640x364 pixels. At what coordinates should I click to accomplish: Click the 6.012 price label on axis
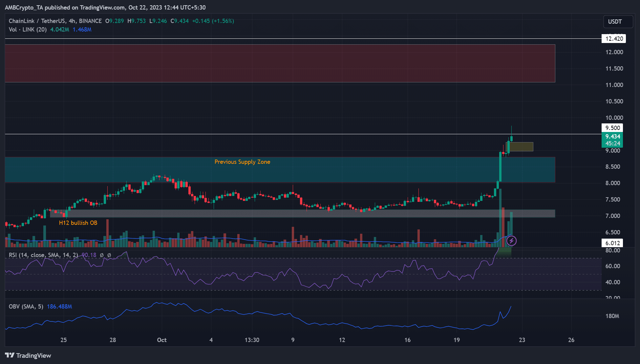612,243
